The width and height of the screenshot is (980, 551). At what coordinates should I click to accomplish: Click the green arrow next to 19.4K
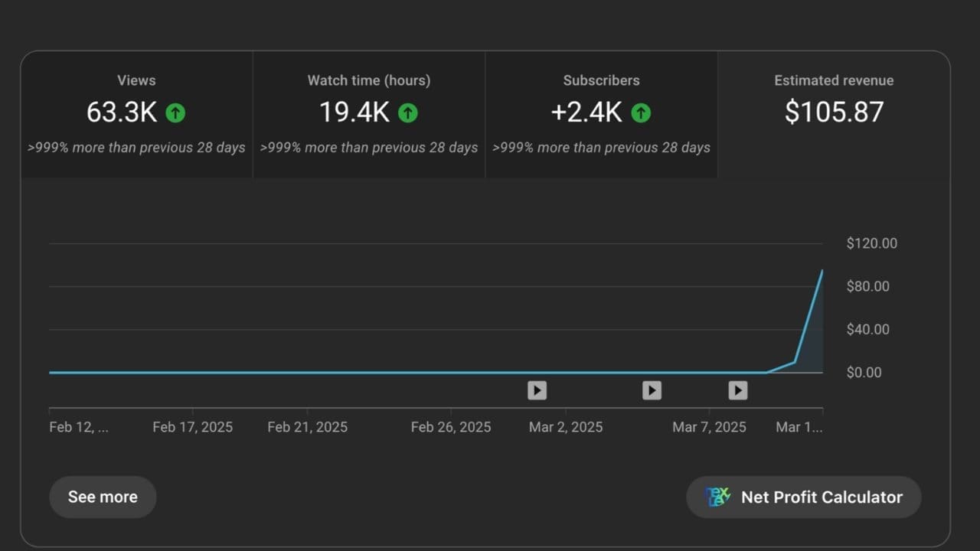408,113
